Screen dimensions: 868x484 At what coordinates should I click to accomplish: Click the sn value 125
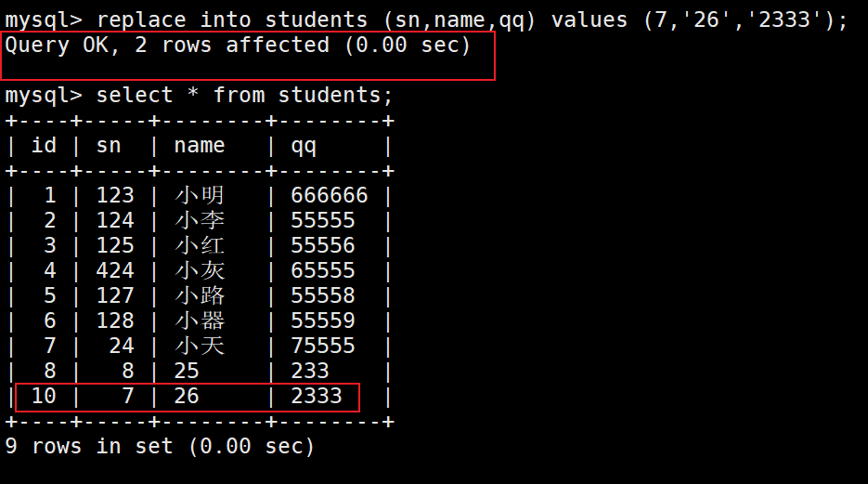tap(115, 245)
